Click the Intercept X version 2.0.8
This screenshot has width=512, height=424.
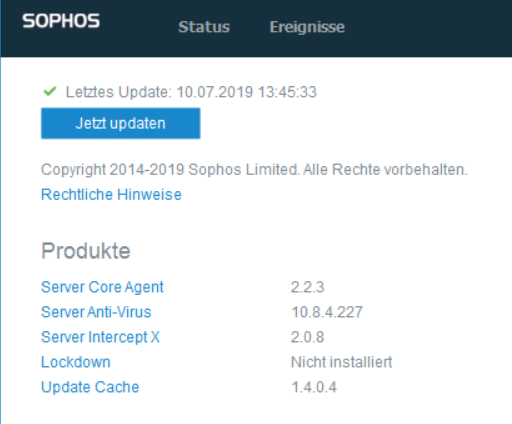[x=307, y=337]
